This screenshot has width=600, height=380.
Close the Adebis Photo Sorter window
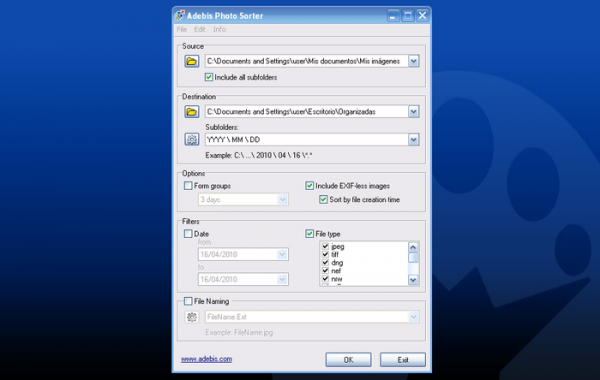coord(422,16)
